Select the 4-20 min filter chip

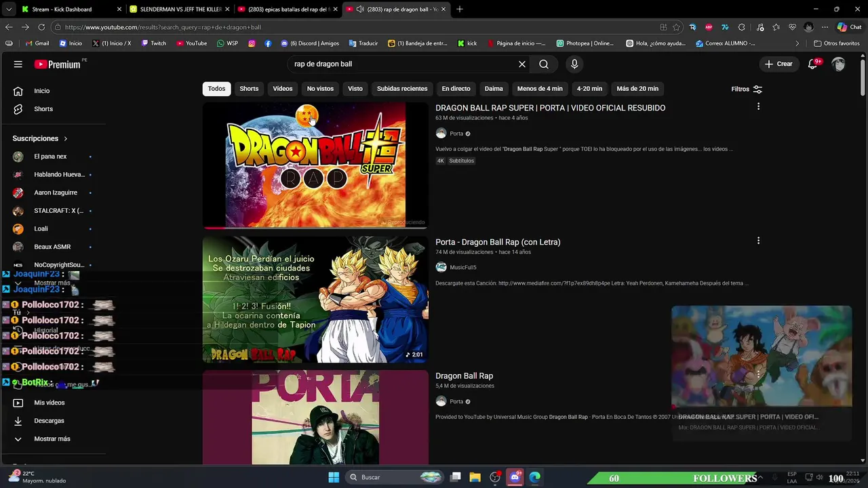tap(589, 89)
